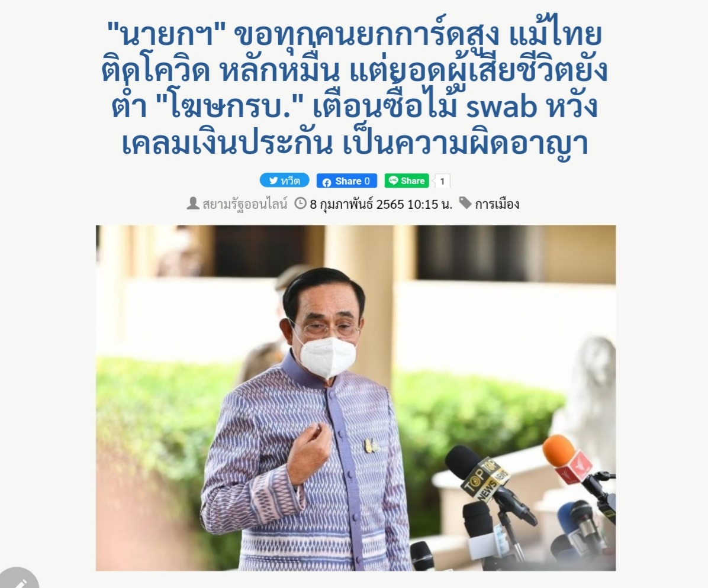Click the clock icon beside date
The height and width of the screenshot is (588, 708).
[300, 203]
